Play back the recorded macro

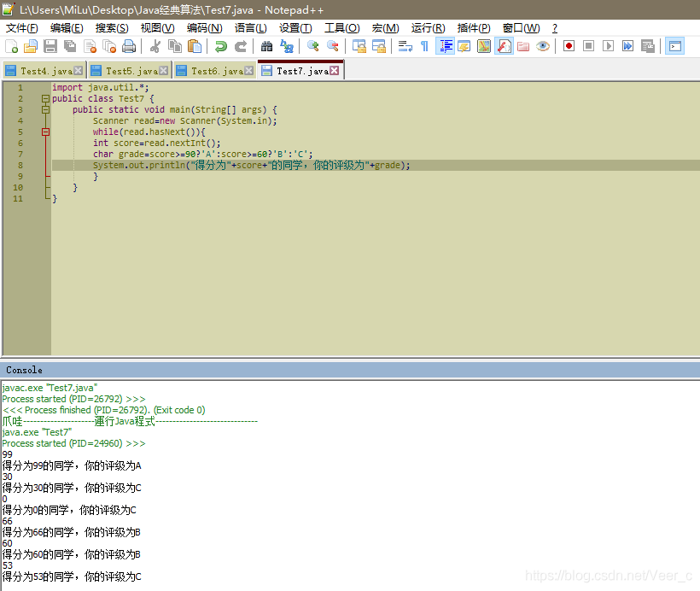point(608,46)
